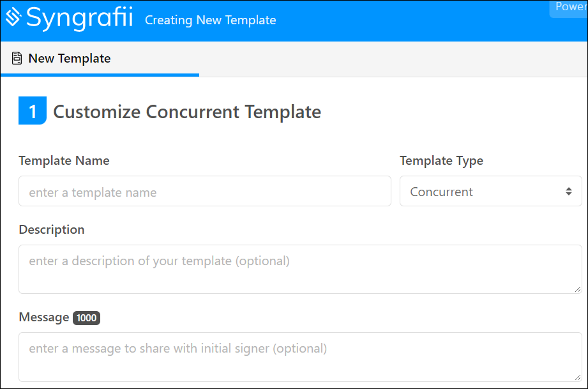Click inside the Template Name field
Viewport: 588px width, 389px height.
pos(204,191)
